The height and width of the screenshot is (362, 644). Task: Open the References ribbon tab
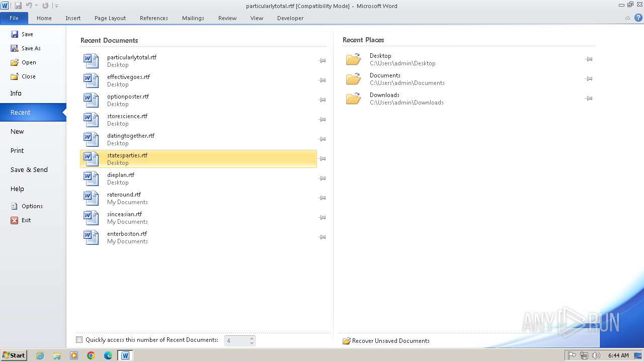point(154,18)
